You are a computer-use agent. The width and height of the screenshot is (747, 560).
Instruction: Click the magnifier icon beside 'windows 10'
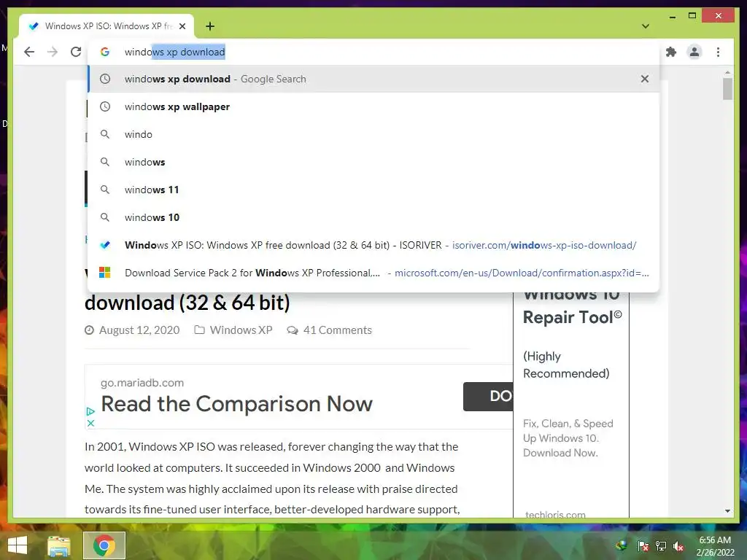[x=105, y=217]
